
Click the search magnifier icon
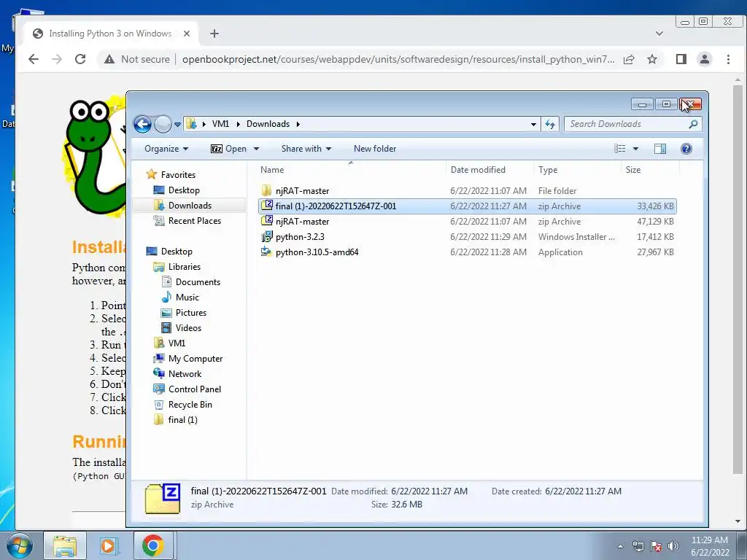click(693, 124)
